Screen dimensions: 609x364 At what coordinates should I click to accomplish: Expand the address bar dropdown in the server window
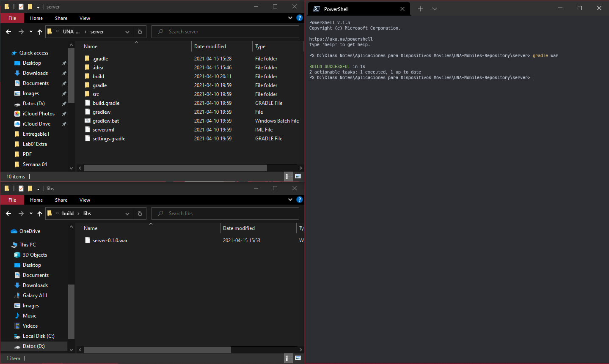127,31
